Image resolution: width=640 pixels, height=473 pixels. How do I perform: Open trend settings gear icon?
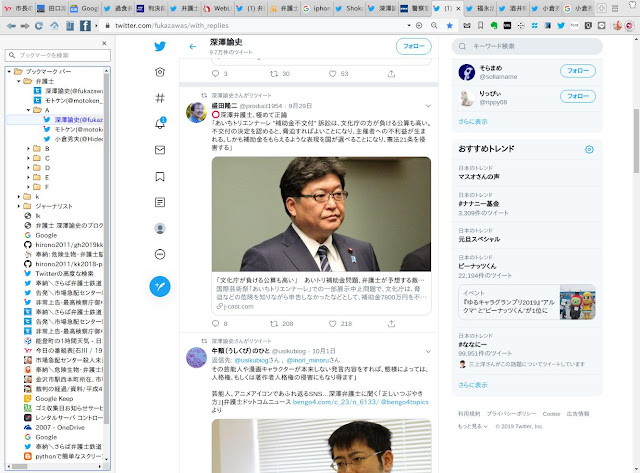tap(589, 149)
